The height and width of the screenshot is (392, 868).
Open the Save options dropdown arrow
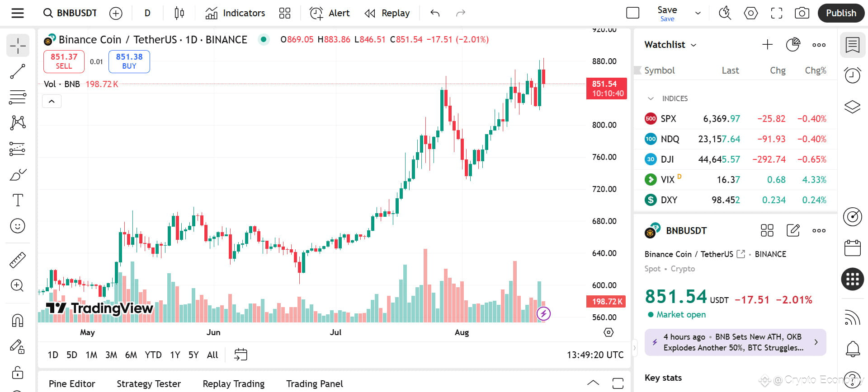click(x=698, y=13)
